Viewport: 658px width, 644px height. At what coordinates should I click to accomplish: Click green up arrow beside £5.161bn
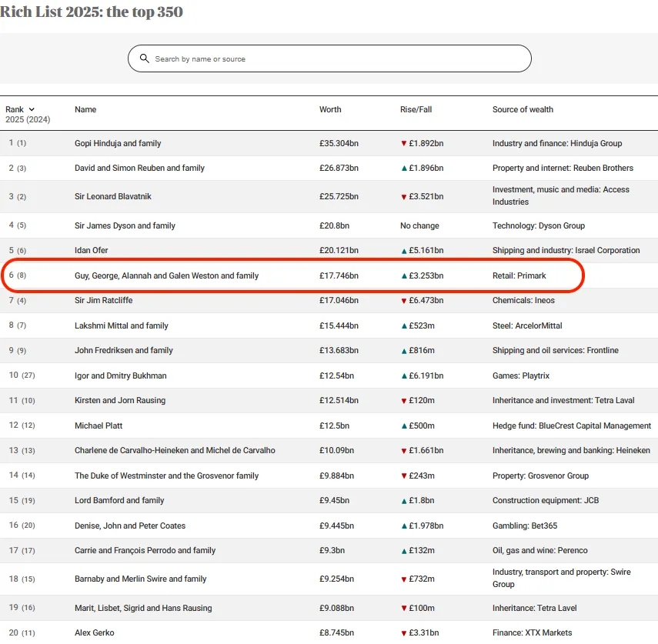point(403,251)
